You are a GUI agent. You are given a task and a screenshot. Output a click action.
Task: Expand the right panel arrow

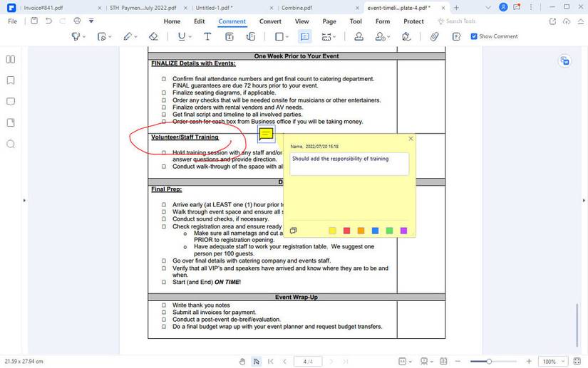(x=584, y=200)
